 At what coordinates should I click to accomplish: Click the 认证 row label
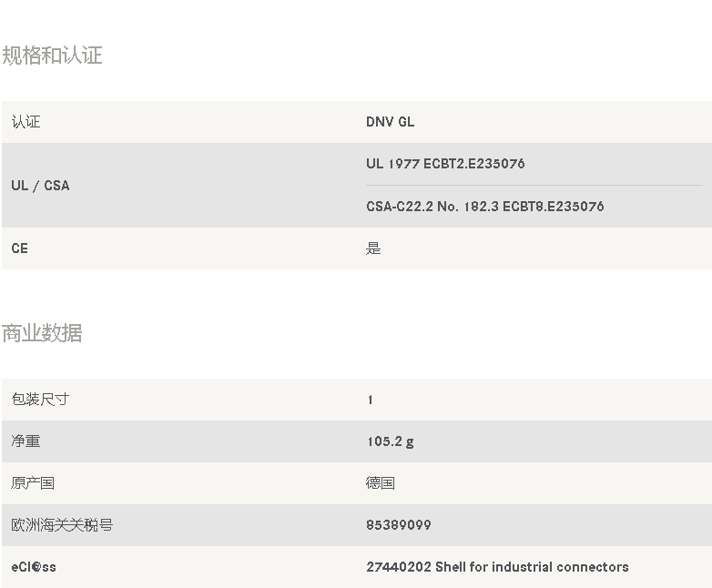(x=25, y=122)
